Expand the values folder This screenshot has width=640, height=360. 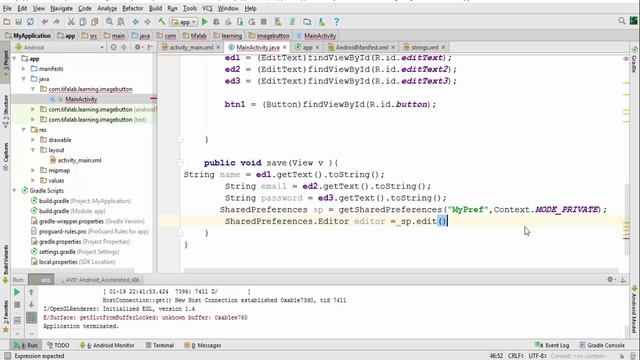click(33, 180)
